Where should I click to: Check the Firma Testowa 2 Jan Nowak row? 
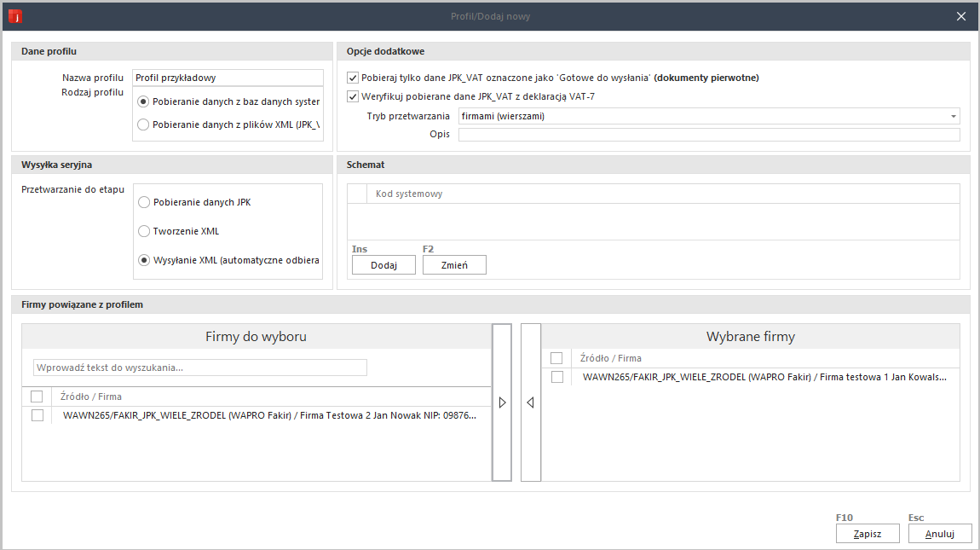click(37, 415)
